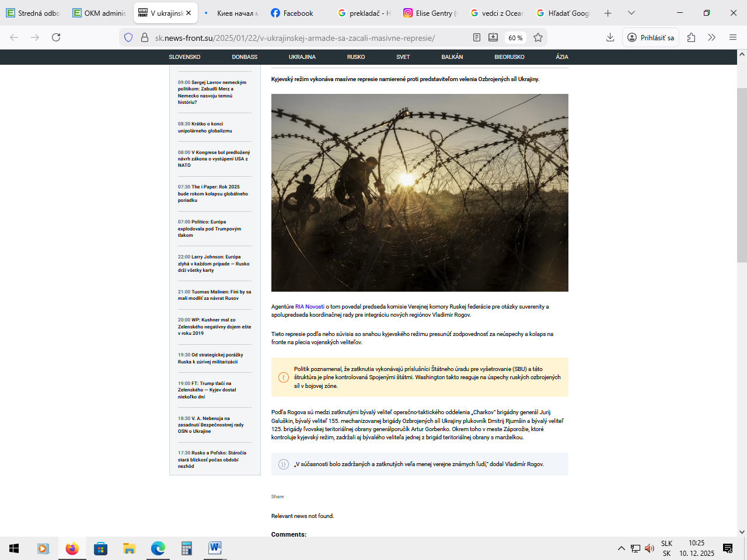This screenshot has height=560, width=747.
Task: Open the Firefox hamburger application menu
Action: 733,37
